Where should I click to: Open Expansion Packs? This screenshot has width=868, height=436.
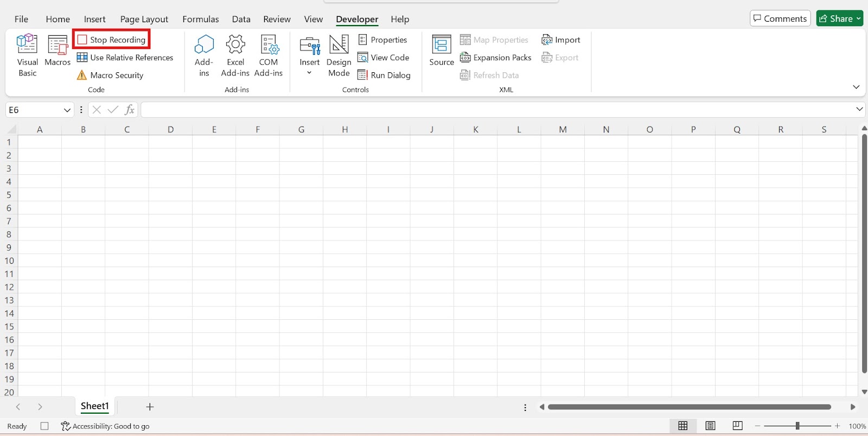click(x=496, y=58)
